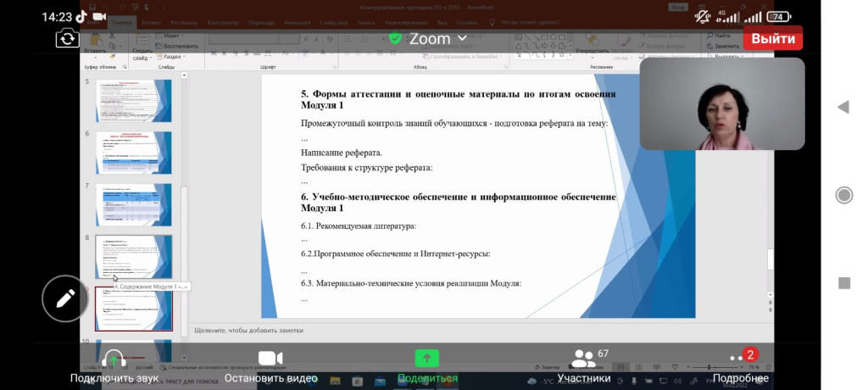Tap the headphone icon to connect audio

coord(113,359)
